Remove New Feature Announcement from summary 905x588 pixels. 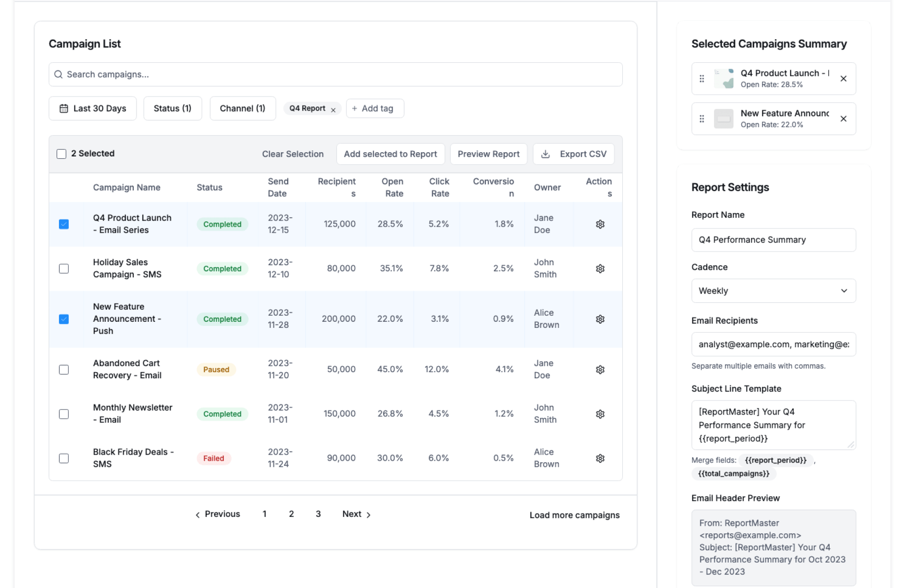(x=843, y=119)
